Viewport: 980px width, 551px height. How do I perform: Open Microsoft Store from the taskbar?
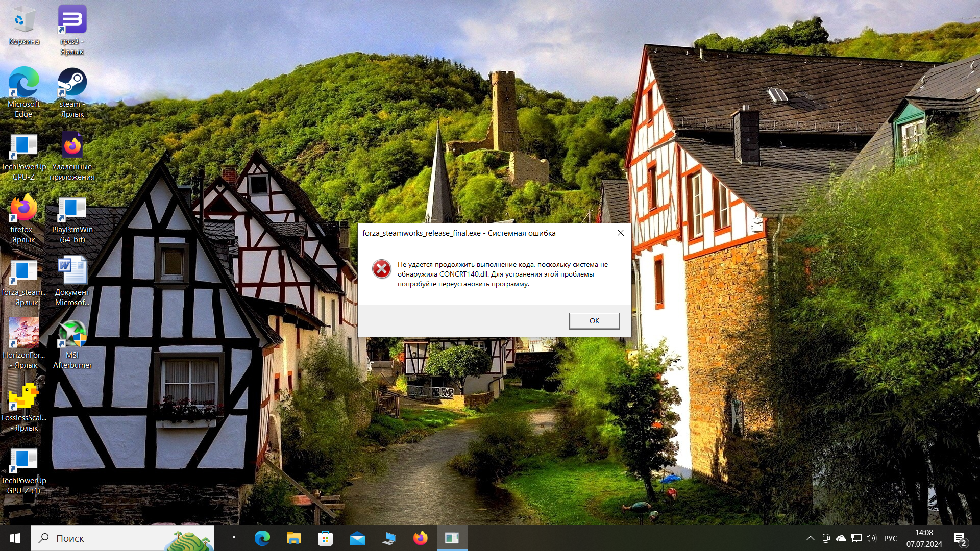pos(325,538)
